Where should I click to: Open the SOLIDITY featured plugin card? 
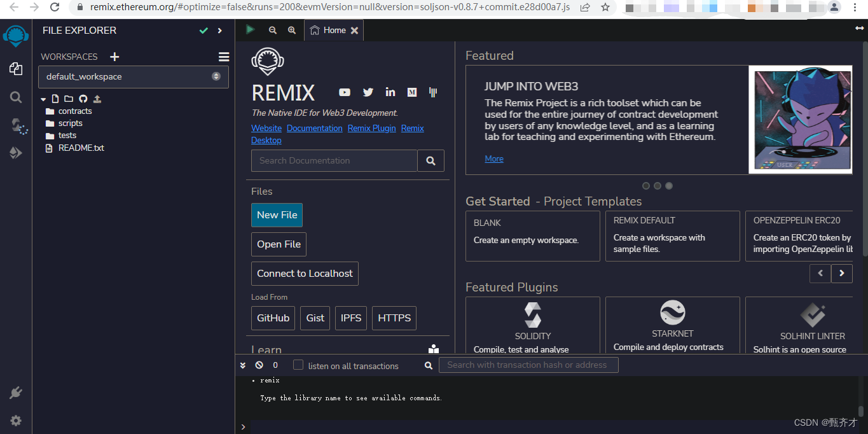point(533,326)
